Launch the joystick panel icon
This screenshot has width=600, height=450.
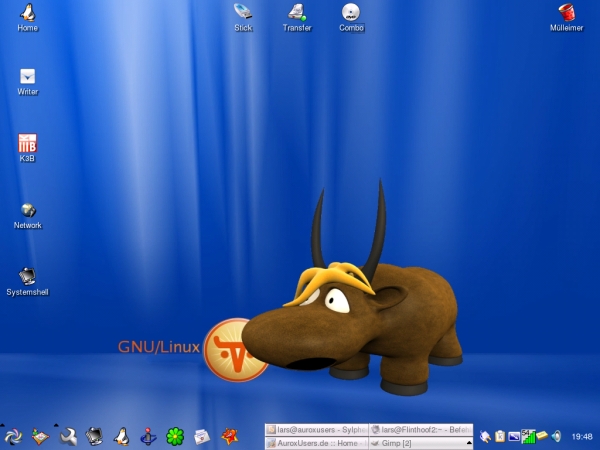pyautogui.click(x=148, y=437)
